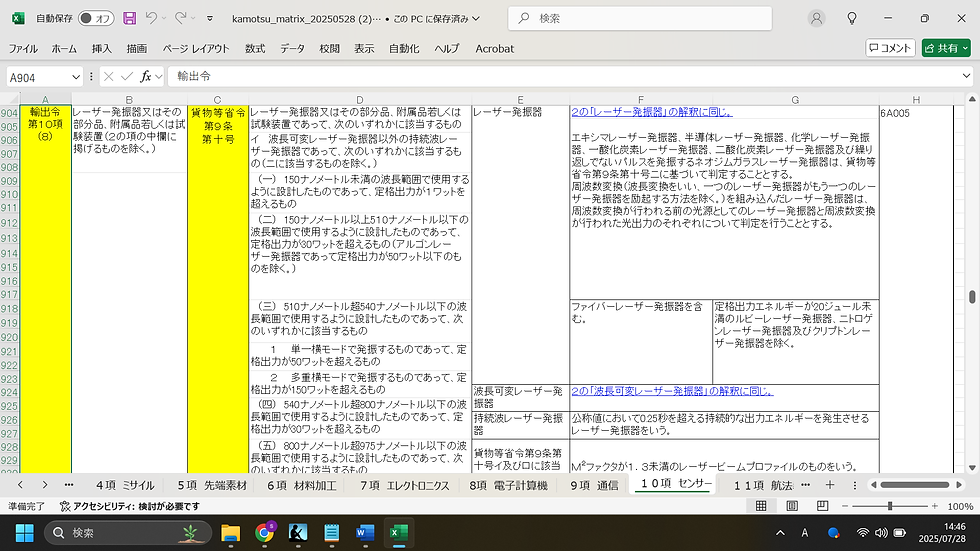Screen dimensions: 980x551
Task: Open the redo history dropdown arrow
Action: coord(193,19)
